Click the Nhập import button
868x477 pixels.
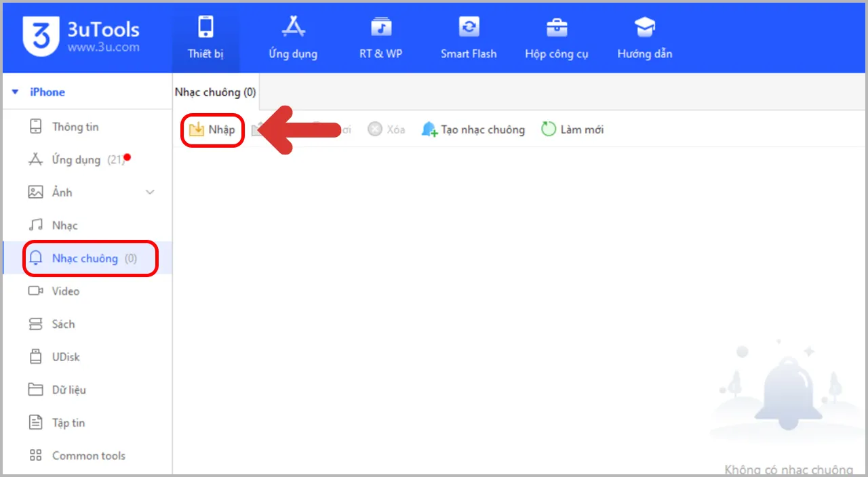coord(212,129)
